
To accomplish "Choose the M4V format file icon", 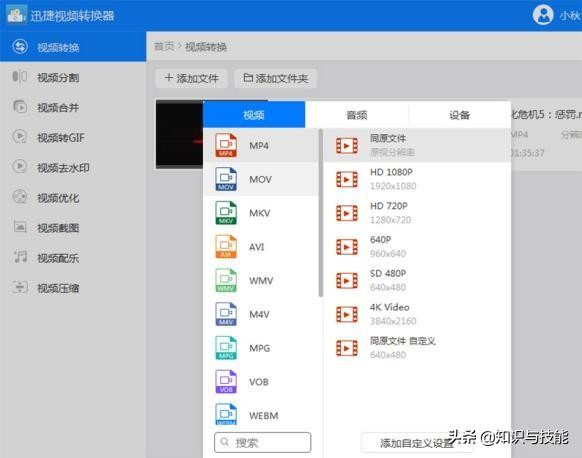I will (x=226, y=314).
